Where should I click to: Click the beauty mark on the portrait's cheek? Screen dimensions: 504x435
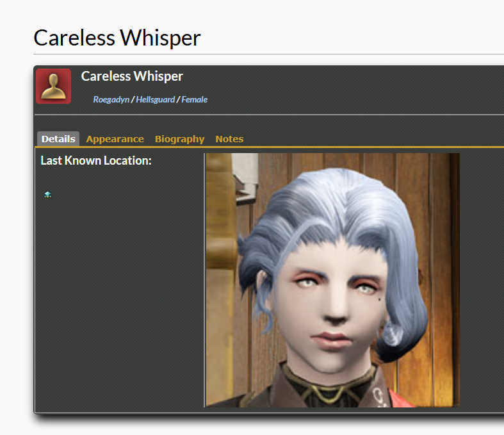pyautogui.click(x=380, y=300)
